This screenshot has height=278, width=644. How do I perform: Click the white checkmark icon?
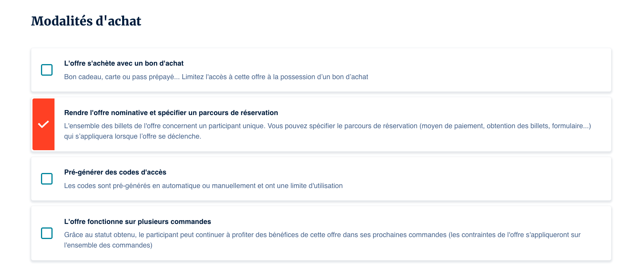pos(43,124)
